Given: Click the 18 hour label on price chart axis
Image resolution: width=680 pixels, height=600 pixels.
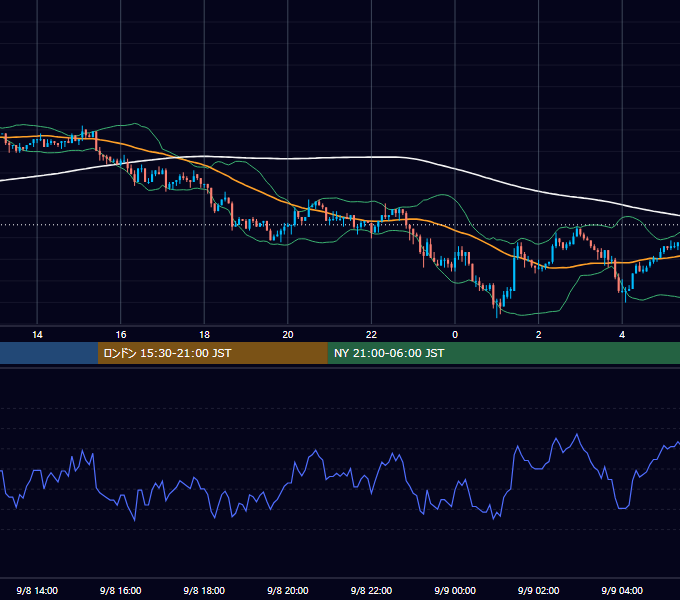Looking at the screenshot, I should pos(204,335).
